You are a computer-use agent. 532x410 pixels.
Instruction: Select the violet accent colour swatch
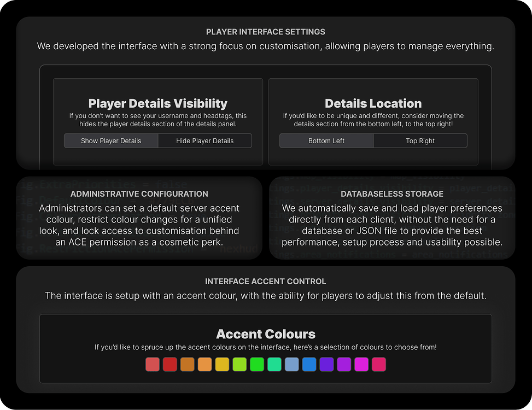(x=344, y=364)
